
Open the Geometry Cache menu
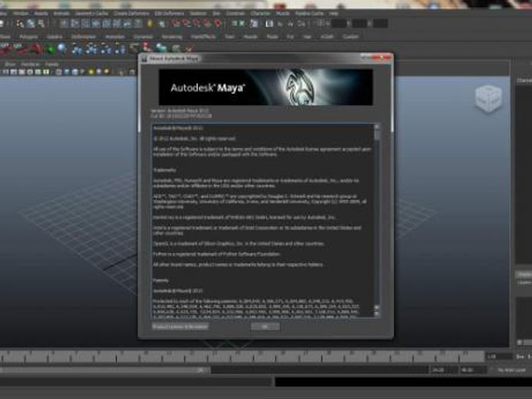coord(92,14)
